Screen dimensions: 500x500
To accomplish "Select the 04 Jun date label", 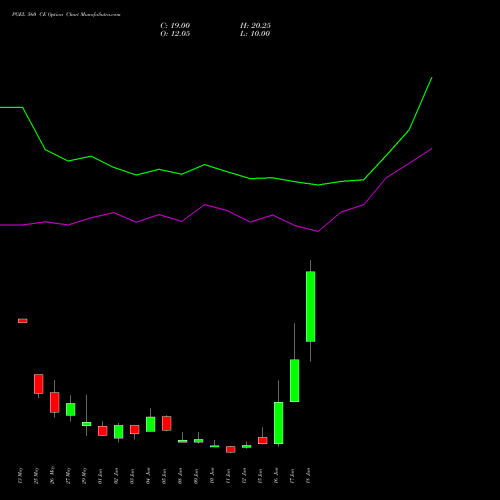I will [148, 476].
